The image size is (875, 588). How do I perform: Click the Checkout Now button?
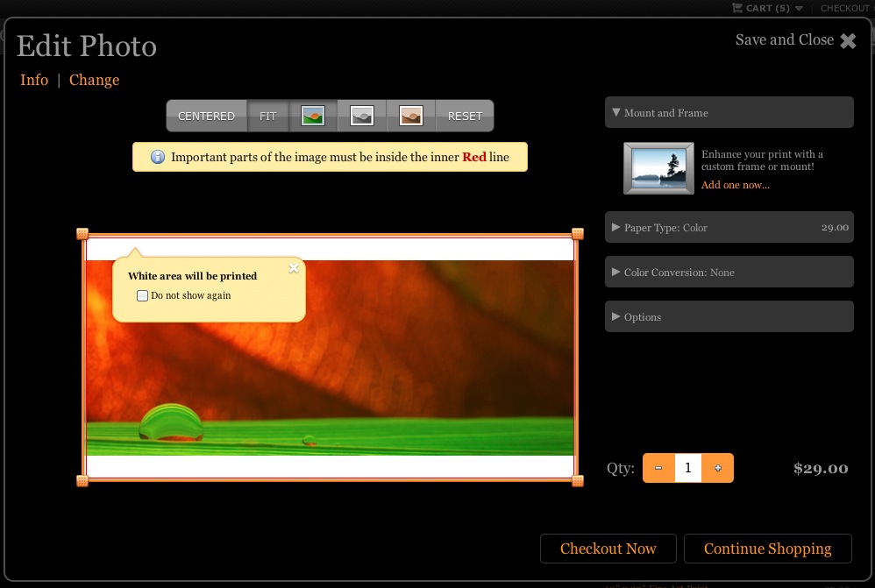[x=608, y=549]
